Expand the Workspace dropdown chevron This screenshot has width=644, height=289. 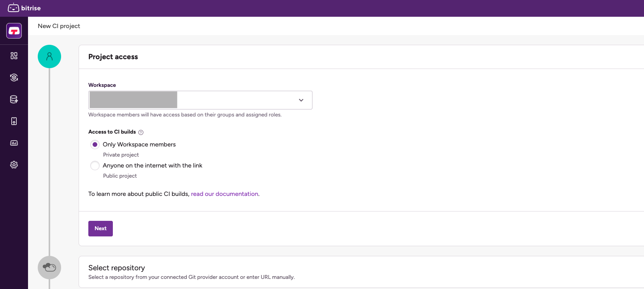click(301, 100)
